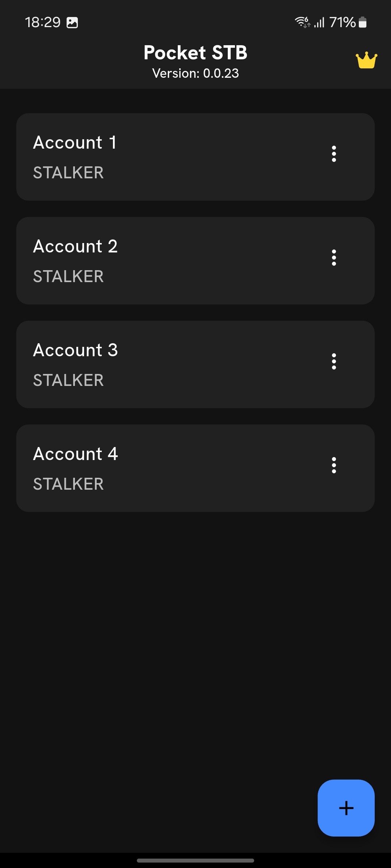Select the Account 1 name

[75, 142]
